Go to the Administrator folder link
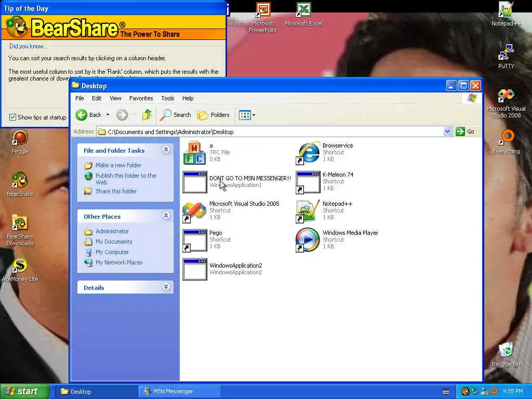Image resolution: width=532 pixels, height=399 pixels. 112,231
